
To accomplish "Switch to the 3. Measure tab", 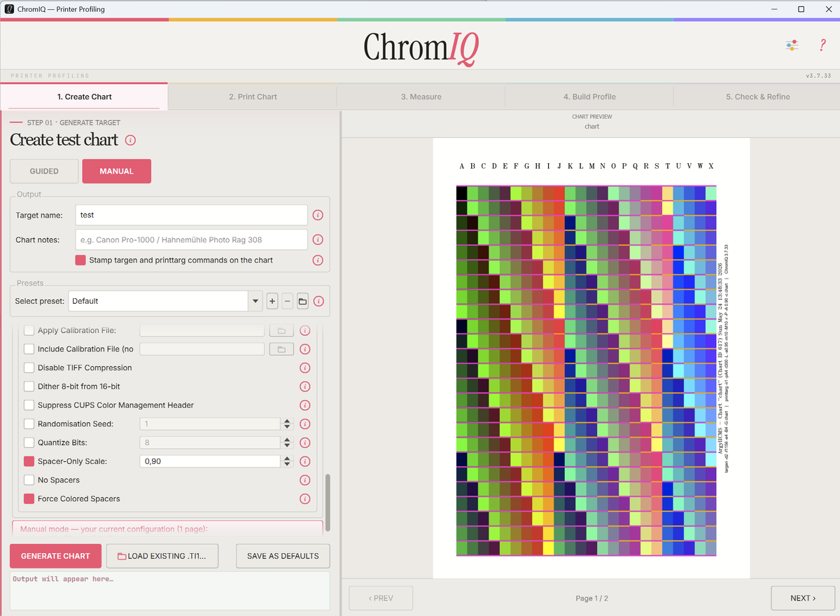I will [421, 97].
